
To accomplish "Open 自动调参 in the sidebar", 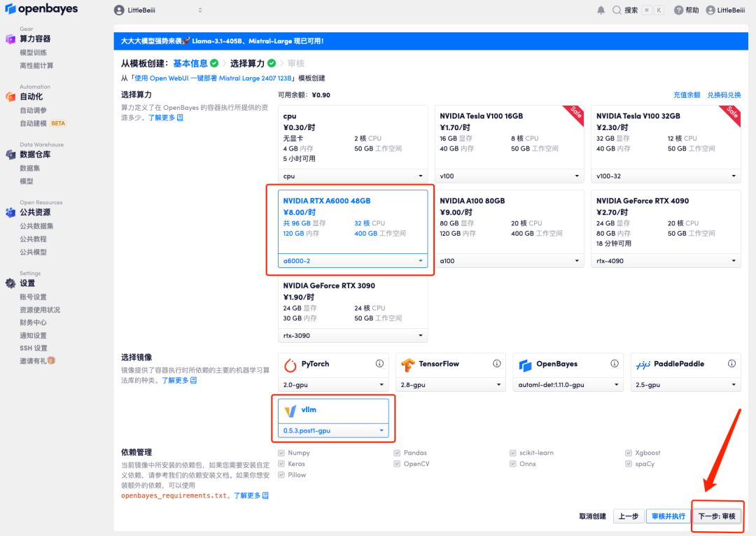I will pos(34,111).
